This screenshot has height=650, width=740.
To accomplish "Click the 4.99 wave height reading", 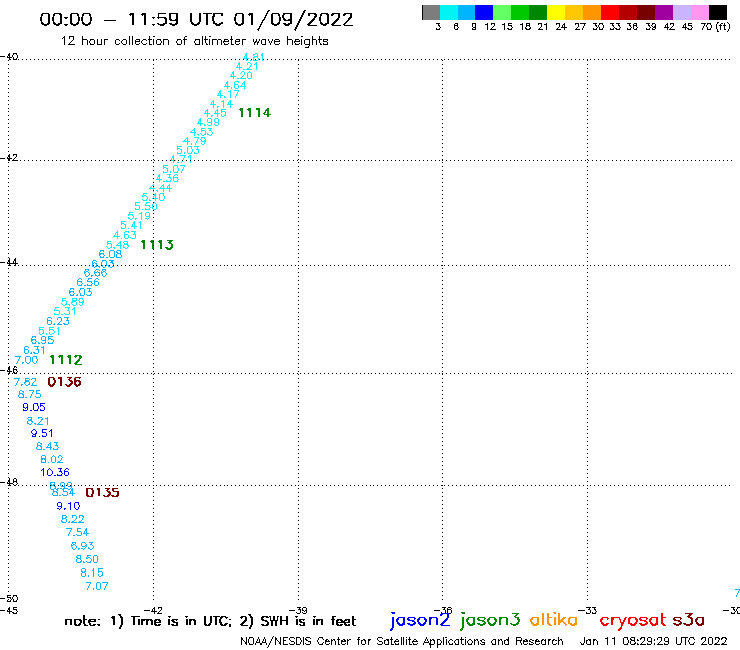I will point(208,122).
